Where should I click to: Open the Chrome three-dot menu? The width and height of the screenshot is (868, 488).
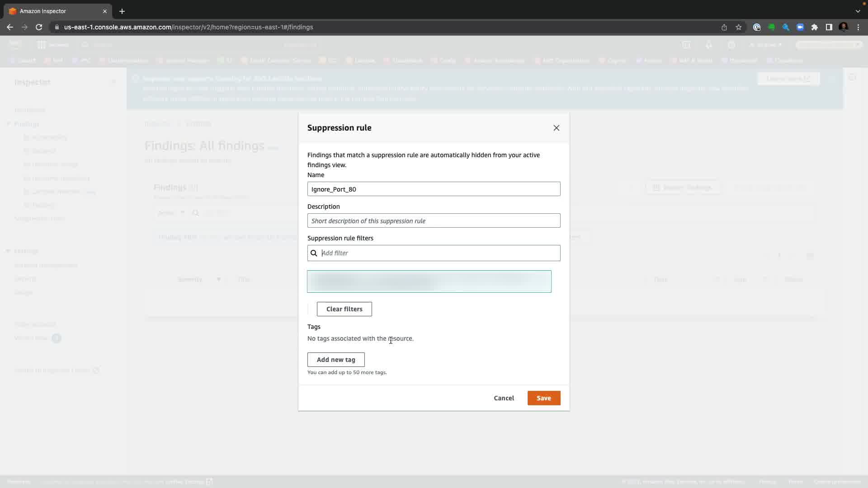pyautogui.click(x=858, y=27)
